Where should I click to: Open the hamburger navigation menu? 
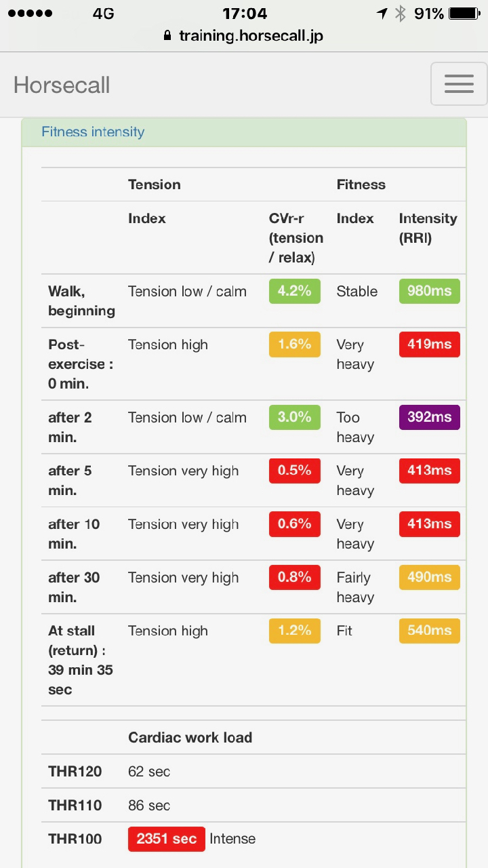pos(459,84)
